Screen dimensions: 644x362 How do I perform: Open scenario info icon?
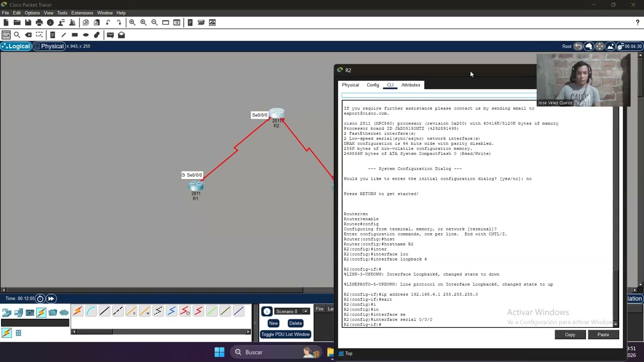[x=267, y=311]
